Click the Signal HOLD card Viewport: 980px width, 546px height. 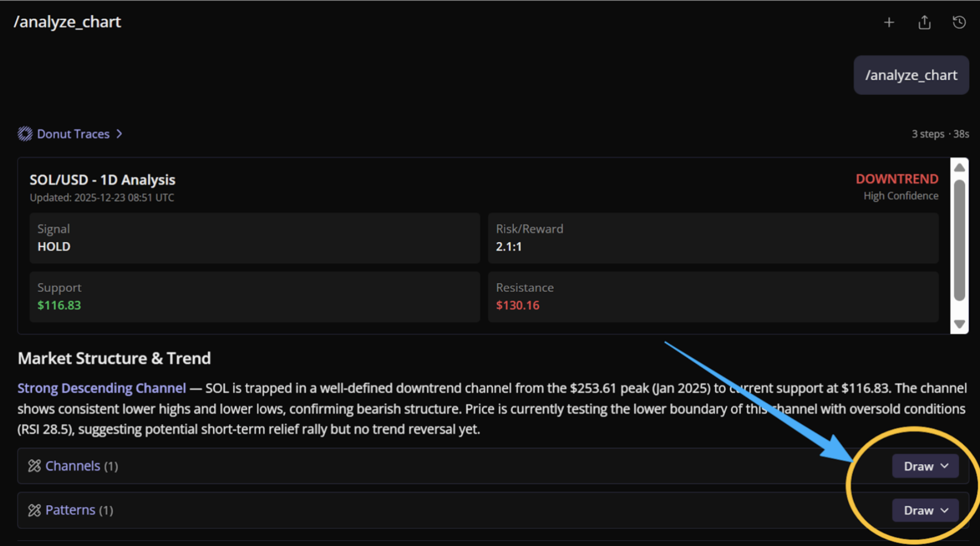pos(254,238)
